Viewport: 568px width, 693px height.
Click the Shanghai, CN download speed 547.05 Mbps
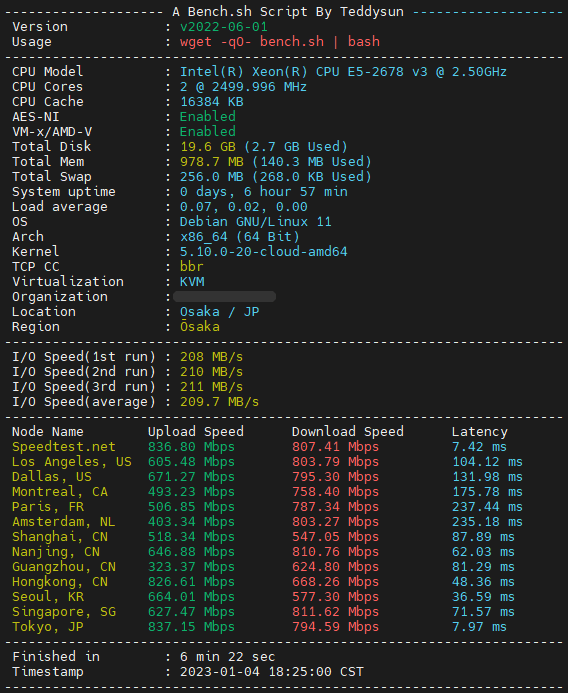click(335, 537)
